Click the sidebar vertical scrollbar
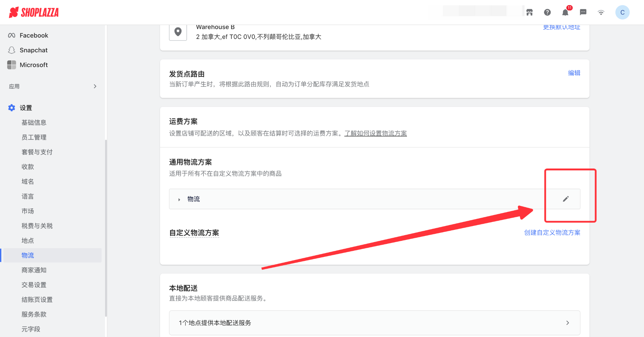The width and height of the screenshot is (644, 337). coord(106,226)
